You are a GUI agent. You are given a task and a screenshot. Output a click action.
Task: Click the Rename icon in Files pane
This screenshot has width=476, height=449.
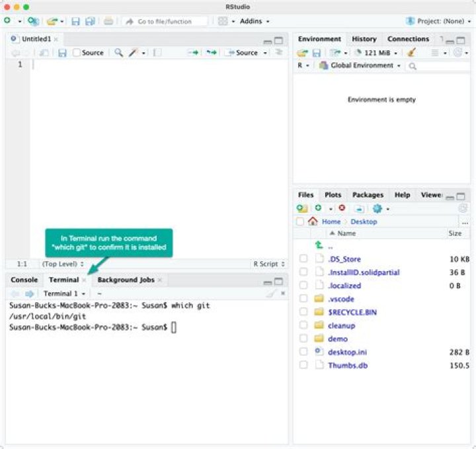tap(360, 208)
